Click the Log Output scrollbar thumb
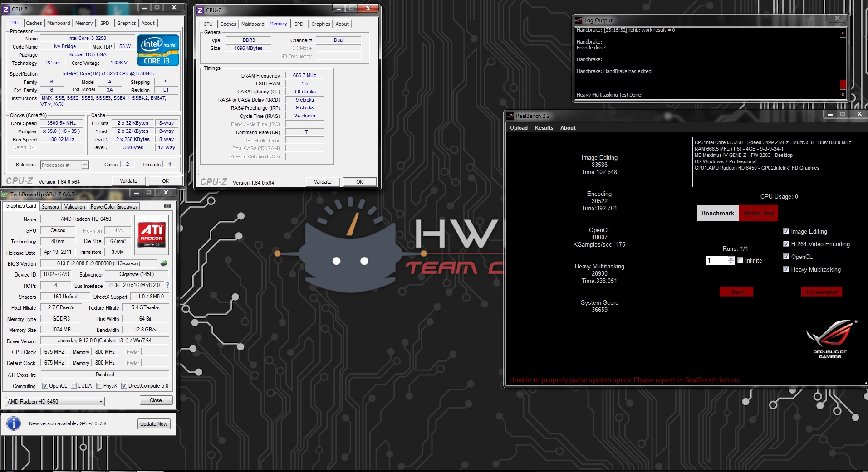Image resolution: width=868 pixels, height=472 pixels. tap(843, 84)
